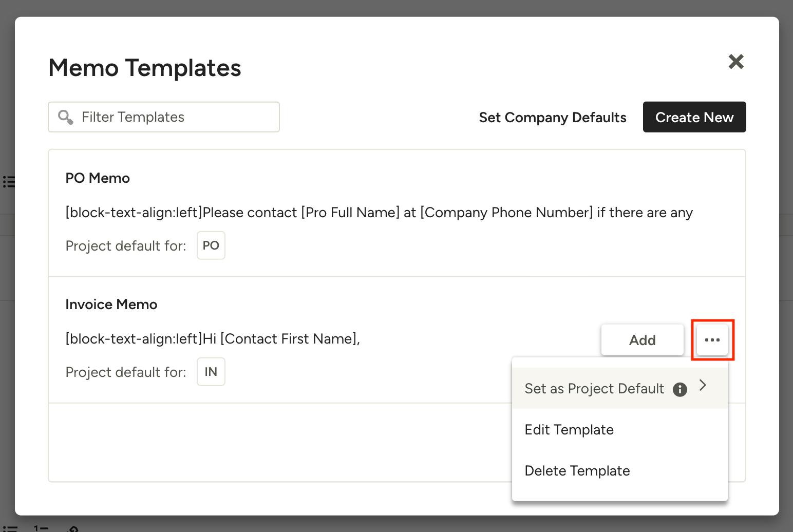Click the PO badge under PO Memo
Viewport: 793px width, 532px height.
pos(211,245)
